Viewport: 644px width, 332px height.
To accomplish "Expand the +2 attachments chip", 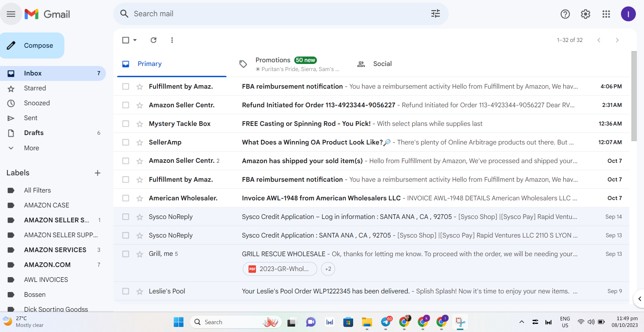I will click(x=328, y=269).
